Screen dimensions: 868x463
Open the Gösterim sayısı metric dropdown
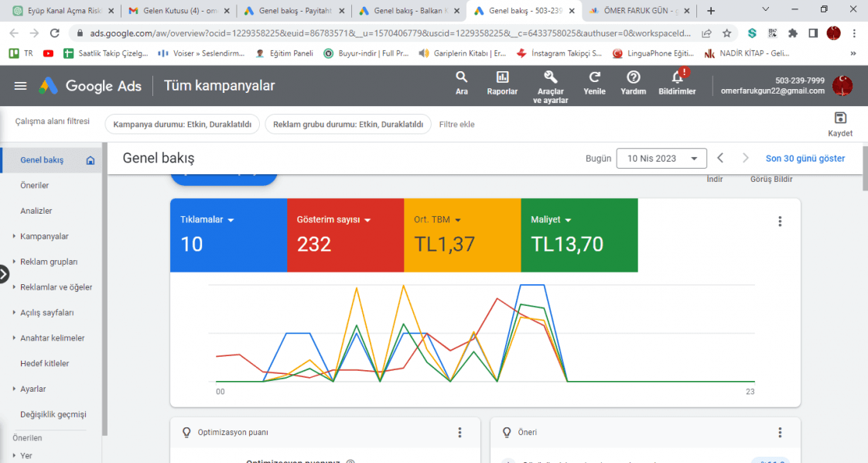[x=333, y=220]
